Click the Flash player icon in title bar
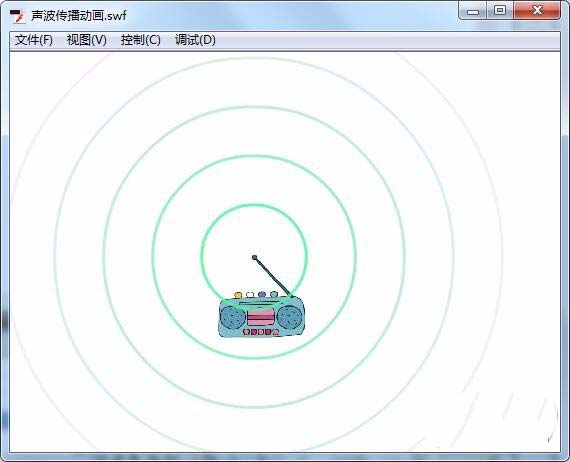 coord(17,16)
